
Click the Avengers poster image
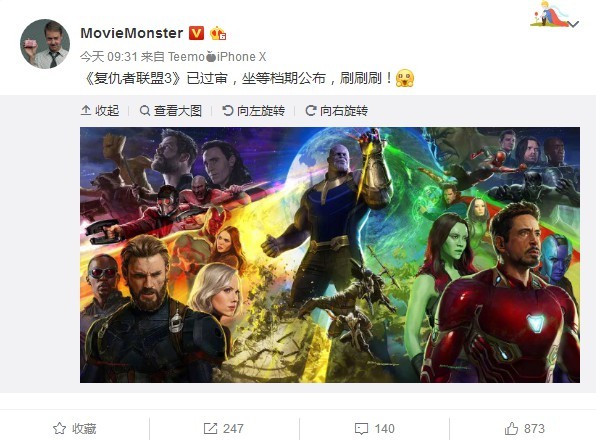click(x=330, y=255)
